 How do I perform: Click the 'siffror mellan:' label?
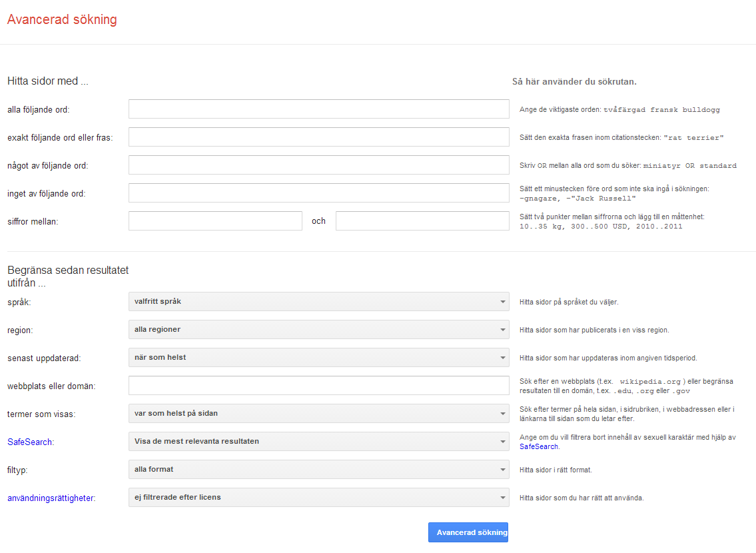pos(32,222)
